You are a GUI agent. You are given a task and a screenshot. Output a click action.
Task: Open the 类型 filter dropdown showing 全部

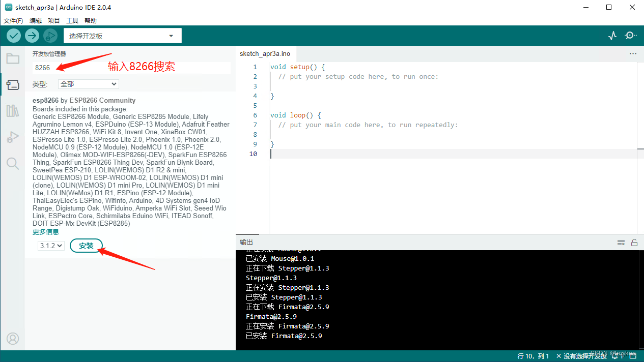click(x=88, y=84)
